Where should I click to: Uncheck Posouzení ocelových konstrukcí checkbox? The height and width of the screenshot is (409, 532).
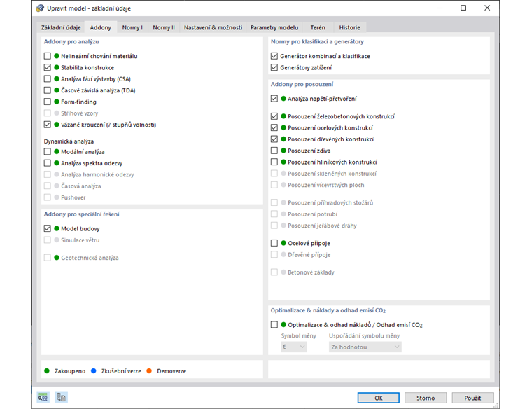[x=274, y=127]
